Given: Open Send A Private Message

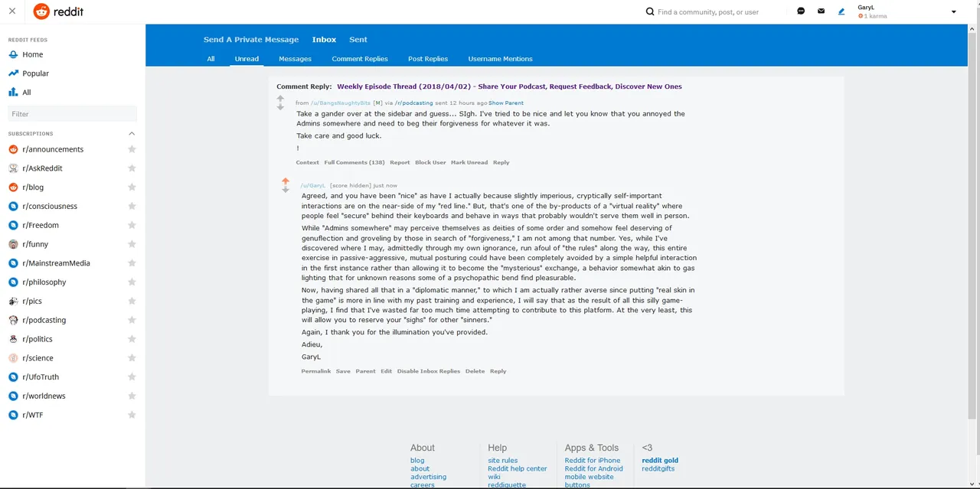Looking at the screenshot, I should (x=251, y=40).
